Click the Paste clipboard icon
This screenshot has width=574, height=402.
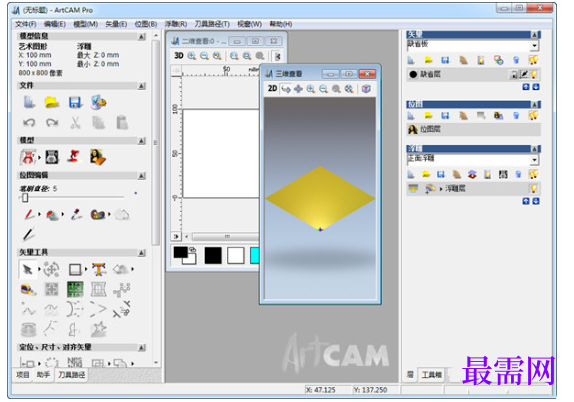coord(122,123)
